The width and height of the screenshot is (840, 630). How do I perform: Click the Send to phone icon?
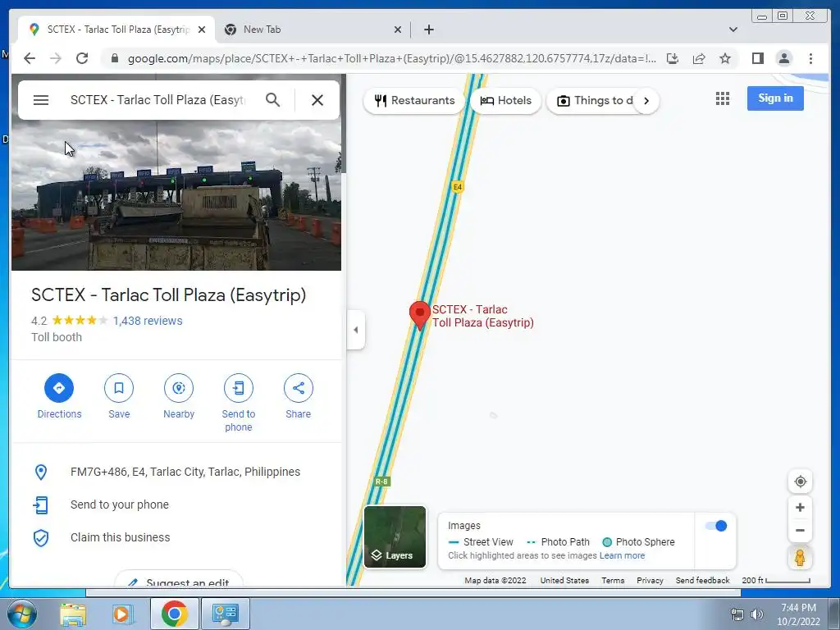(239, 388)
